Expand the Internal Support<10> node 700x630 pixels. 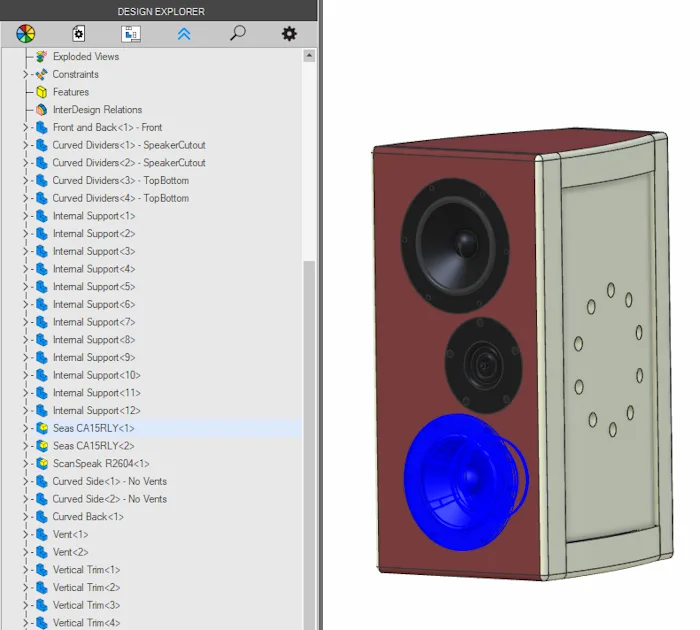25,375
